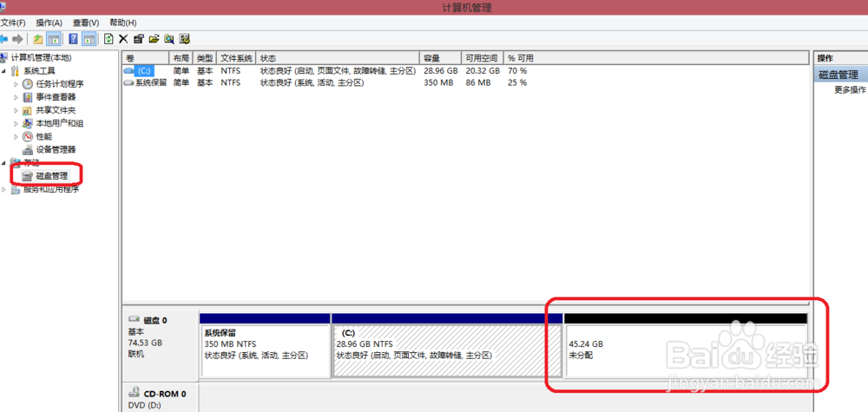Expand the 本地用户和组 tree node arrow
The width and height of the screenshot is (868, 412).
(16, 123)
